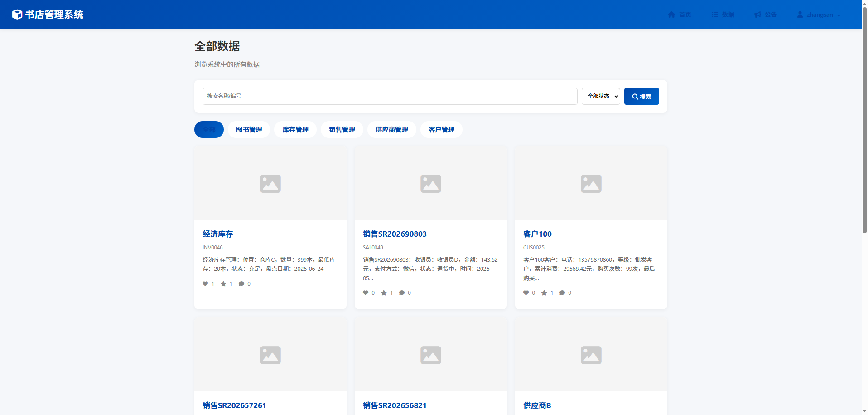This screenshot has width=868, height=415.
Task: Click the 销售SR202656821 card image placeholder
Action: coord(431,355)
